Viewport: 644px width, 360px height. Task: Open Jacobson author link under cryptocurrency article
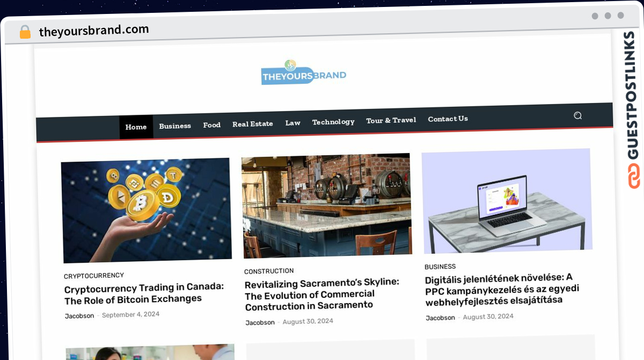(79, 316)
